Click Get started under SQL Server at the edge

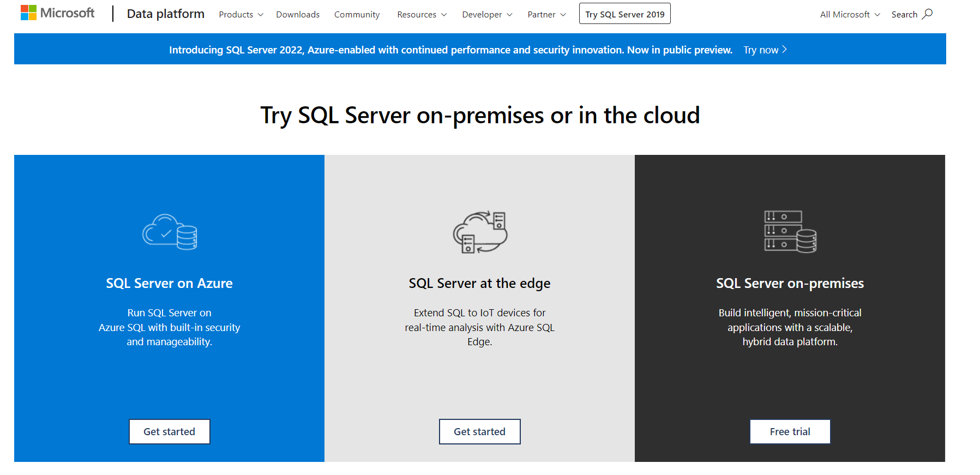pyautogui.click(x=479, y=431)
